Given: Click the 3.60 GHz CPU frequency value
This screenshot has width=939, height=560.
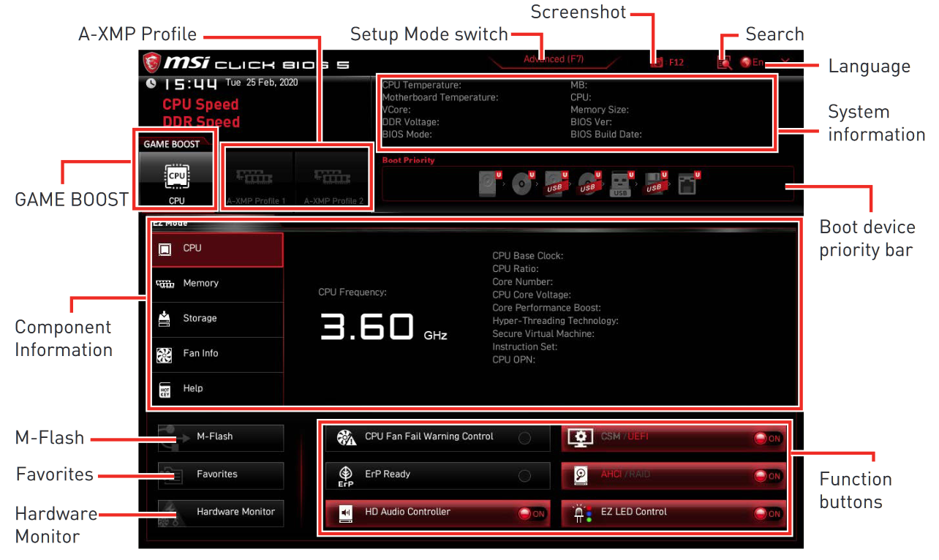Looking at the screenshot, I should 383,327.
